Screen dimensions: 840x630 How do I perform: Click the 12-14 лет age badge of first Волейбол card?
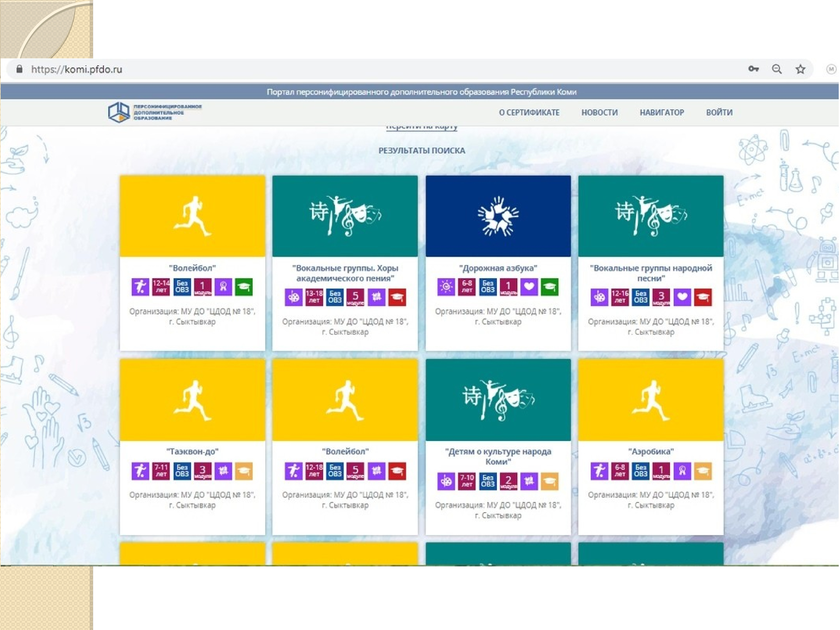161,287
